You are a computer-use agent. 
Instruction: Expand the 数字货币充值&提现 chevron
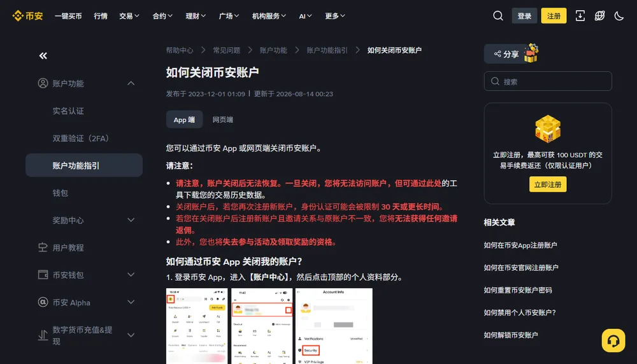tap(131, 335)
